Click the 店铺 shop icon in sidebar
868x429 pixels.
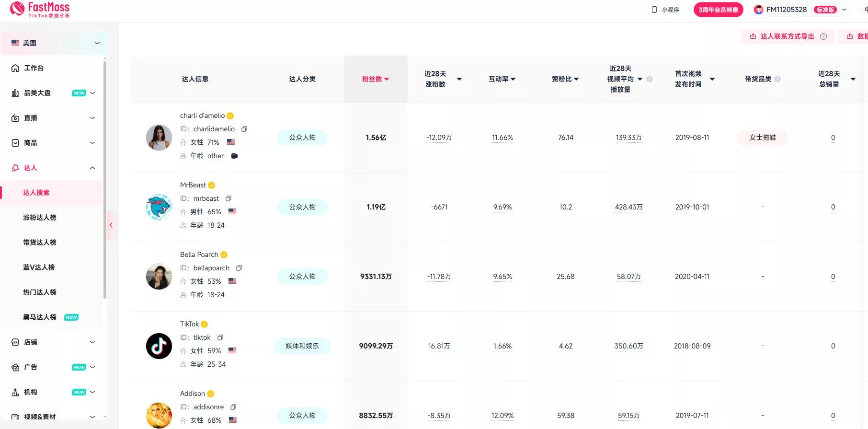(x=15, y=342)
